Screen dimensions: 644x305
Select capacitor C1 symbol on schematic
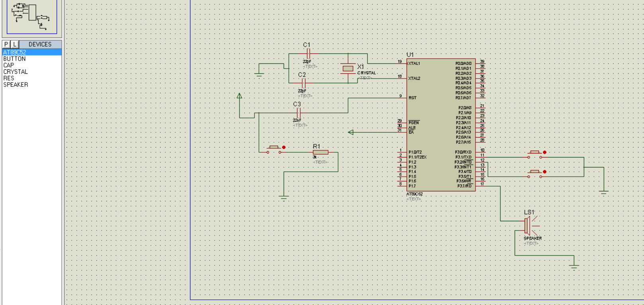(x=307, y=53)
